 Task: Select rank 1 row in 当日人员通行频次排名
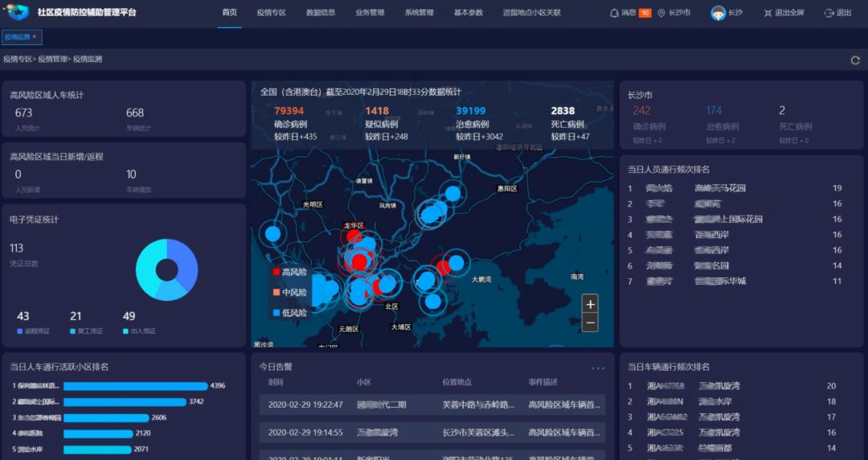735,188
